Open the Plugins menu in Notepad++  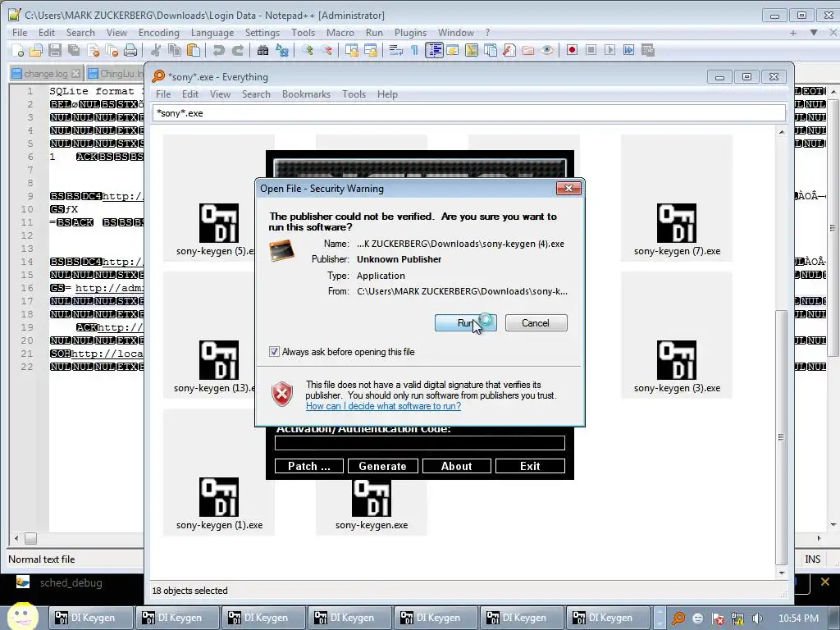click(410, 33)
